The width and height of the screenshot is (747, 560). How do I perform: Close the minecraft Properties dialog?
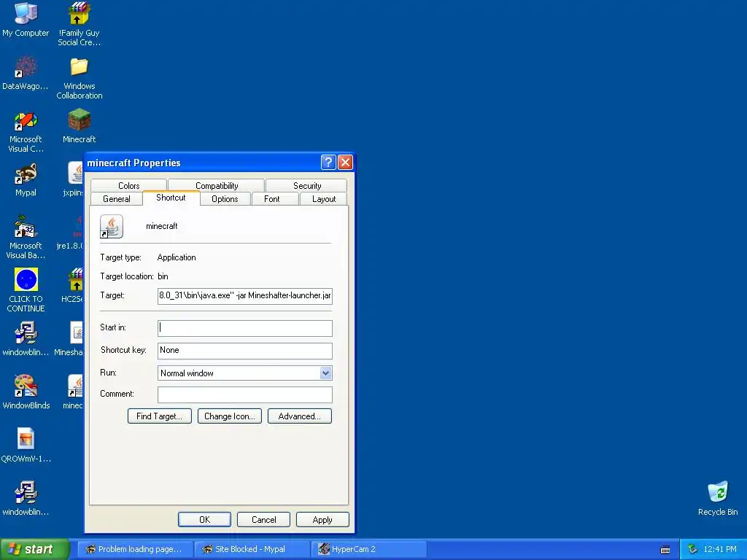(x=345, y=163)
